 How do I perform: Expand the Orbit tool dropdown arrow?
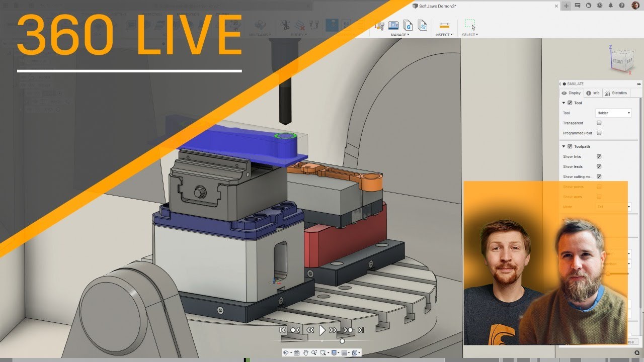click(x=291, y=352)
